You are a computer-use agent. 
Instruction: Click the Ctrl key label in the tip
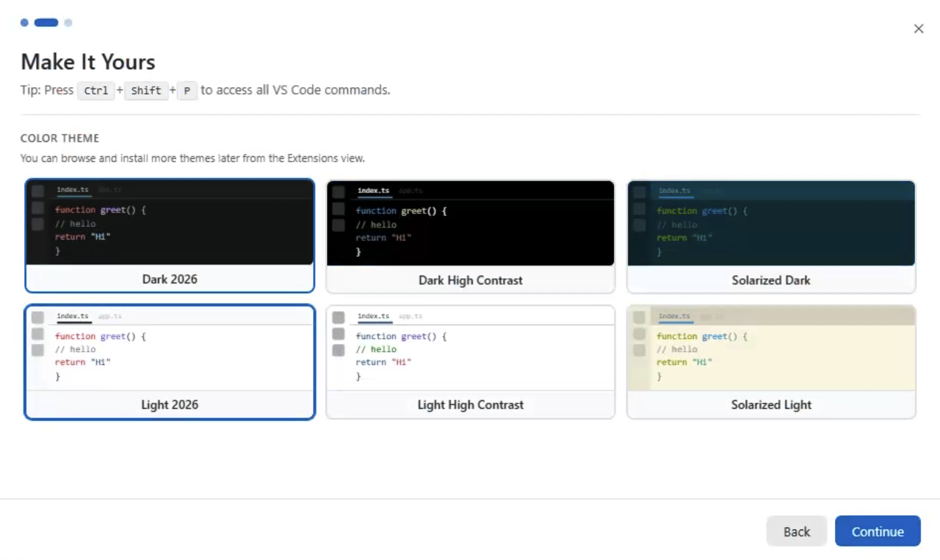pyautogui.click(x=96, y=90)
